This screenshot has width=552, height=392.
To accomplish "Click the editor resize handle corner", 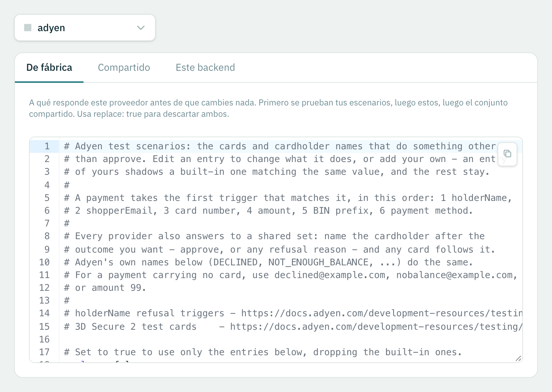I will [518, 358].
